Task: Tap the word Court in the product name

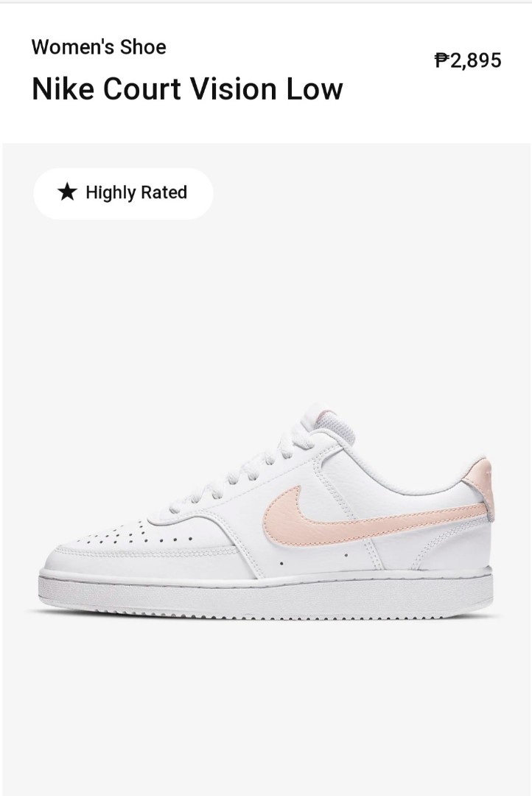Action: pyautogui.click(x=142, y=89)
